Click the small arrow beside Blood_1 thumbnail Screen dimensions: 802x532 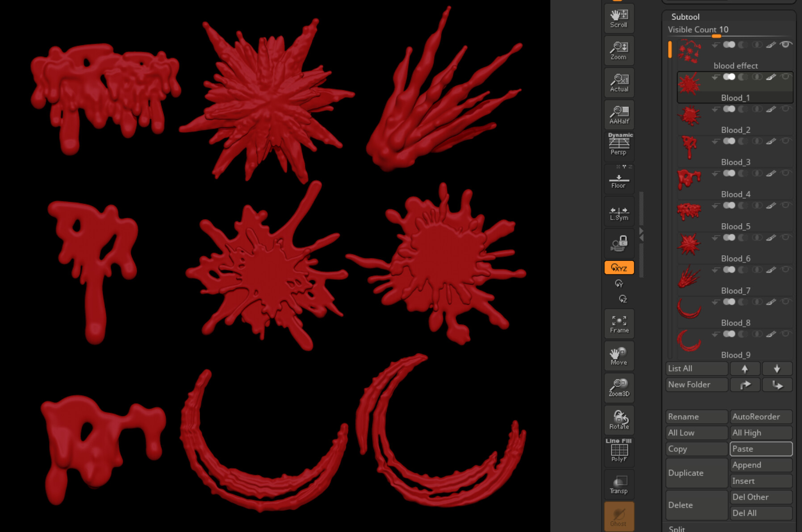pos(715,77)
